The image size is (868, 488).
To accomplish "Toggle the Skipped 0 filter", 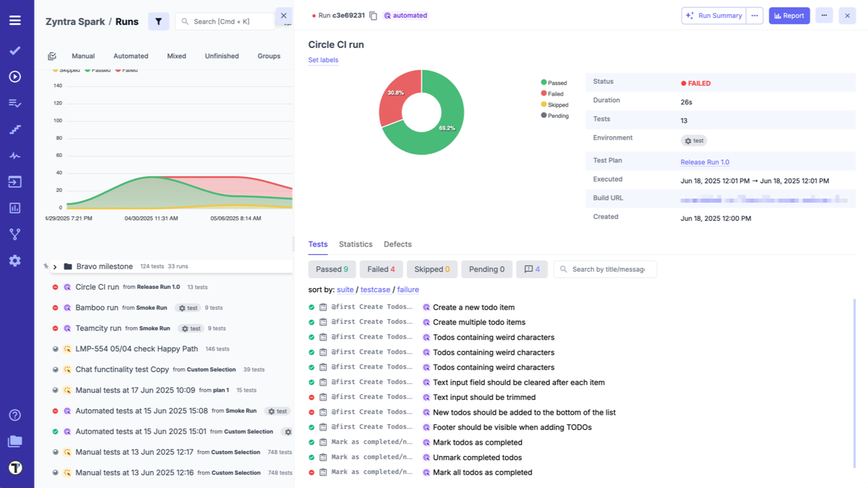I will pos(432,269).
